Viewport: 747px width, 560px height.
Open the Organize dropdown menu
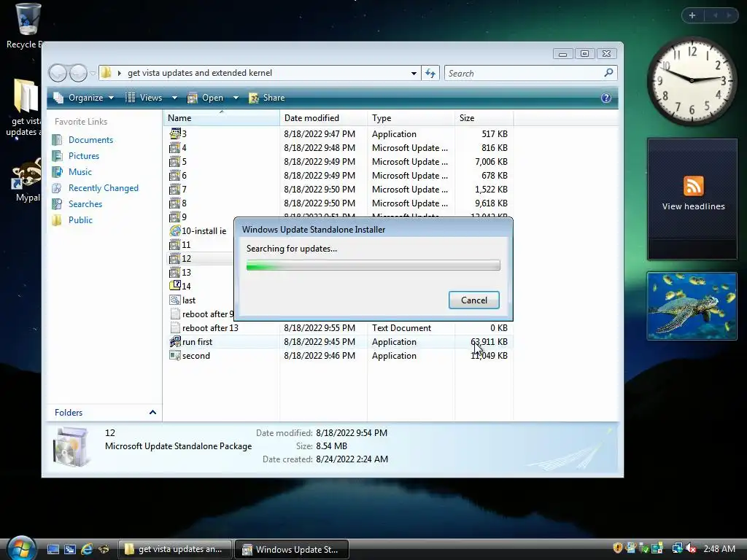[84, 98]
